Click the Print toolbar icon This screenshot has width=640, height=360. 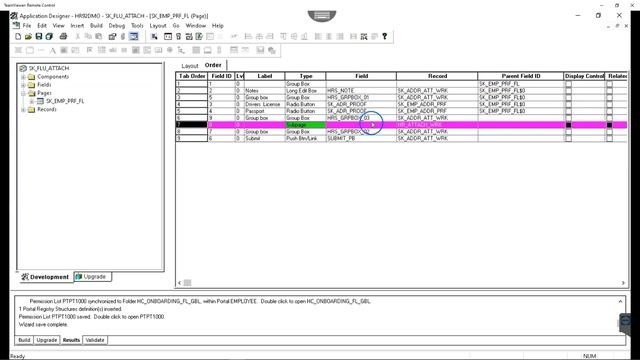(63, 37)
